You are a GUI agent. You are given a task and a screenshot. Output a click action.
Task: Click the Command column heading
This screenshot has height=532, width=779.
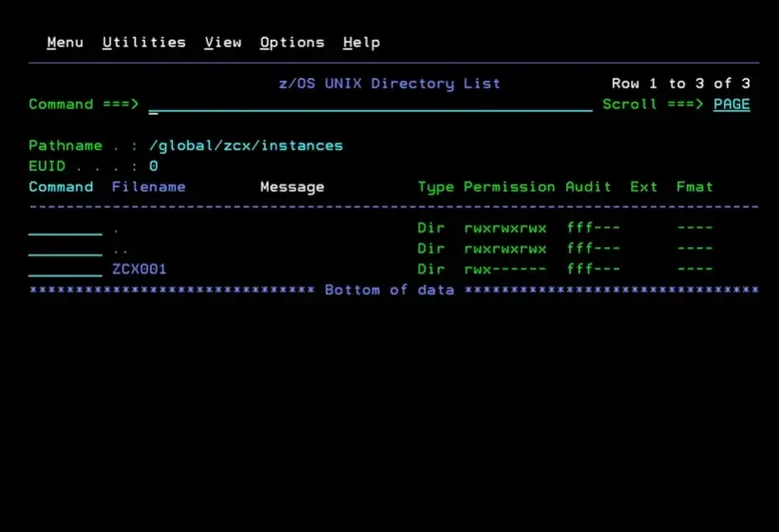(61, 187)
